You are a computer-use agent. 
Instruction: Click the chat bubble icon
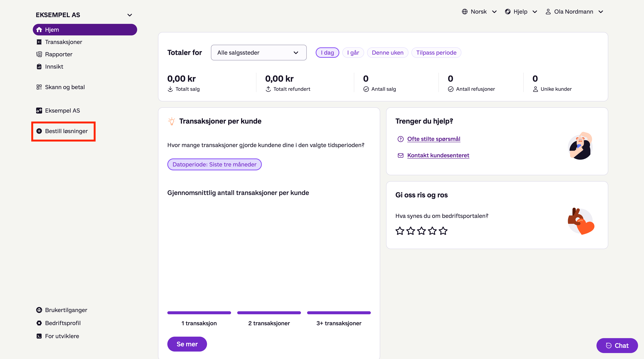[x=608, y=346]
